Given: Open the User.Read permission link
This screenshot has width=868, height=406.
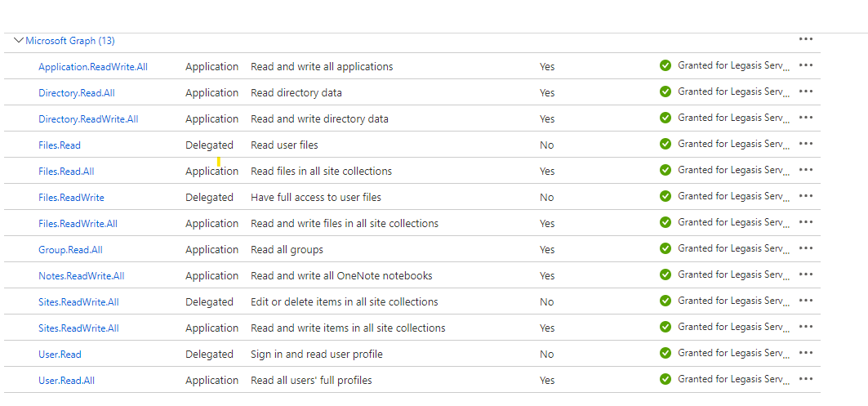Looking at the screenshot, I should point(60,354).
